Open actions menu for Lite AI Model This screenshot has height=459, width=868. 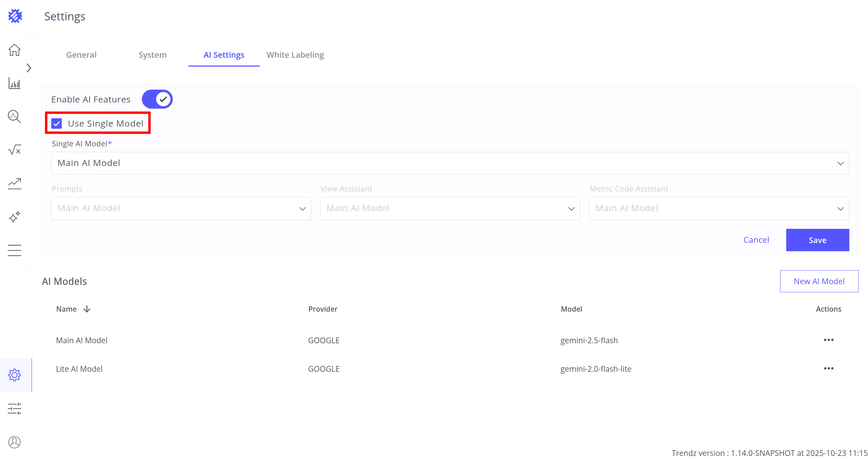[828, 369]
